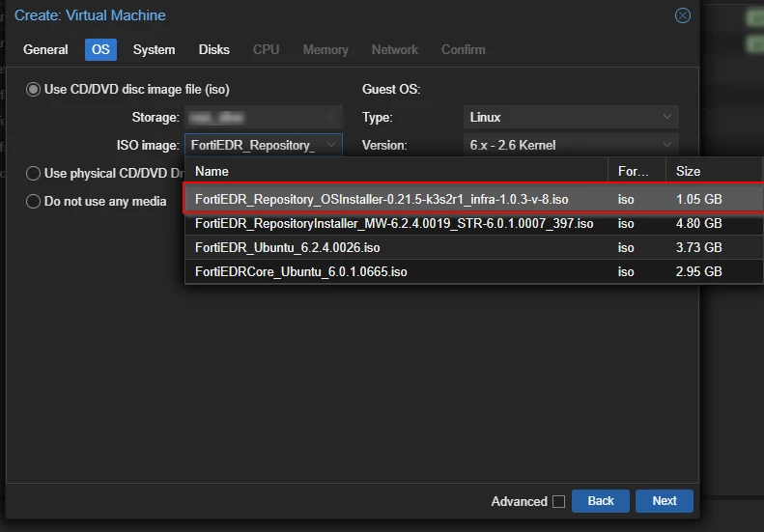Sort ISO list by Name column

[397, 172]
